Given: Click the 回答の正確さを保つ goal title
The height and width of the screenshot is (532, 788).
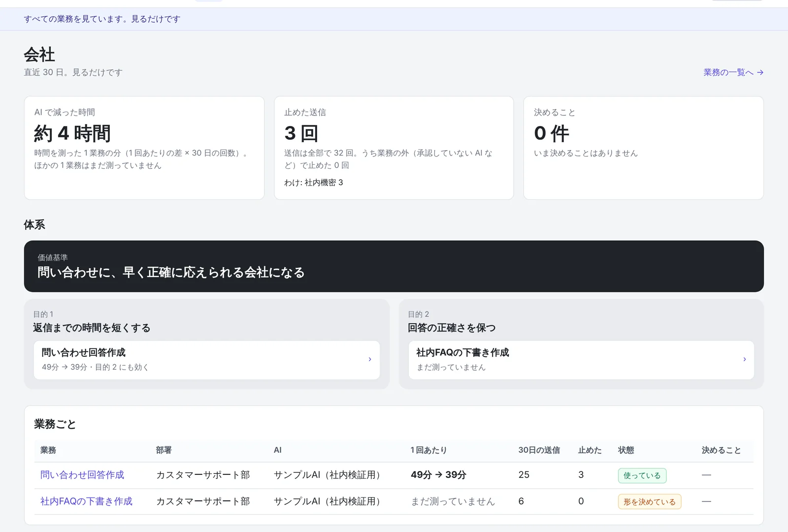Looking at the screenshot, I should coord(452,328).
